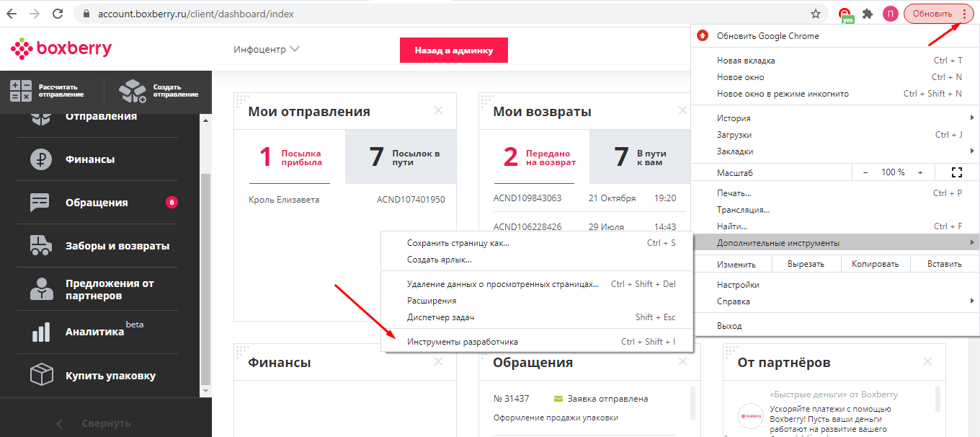This screenshot has width=980, height=437.
Task: Expand the История submenu
Action: click(835, 118)
